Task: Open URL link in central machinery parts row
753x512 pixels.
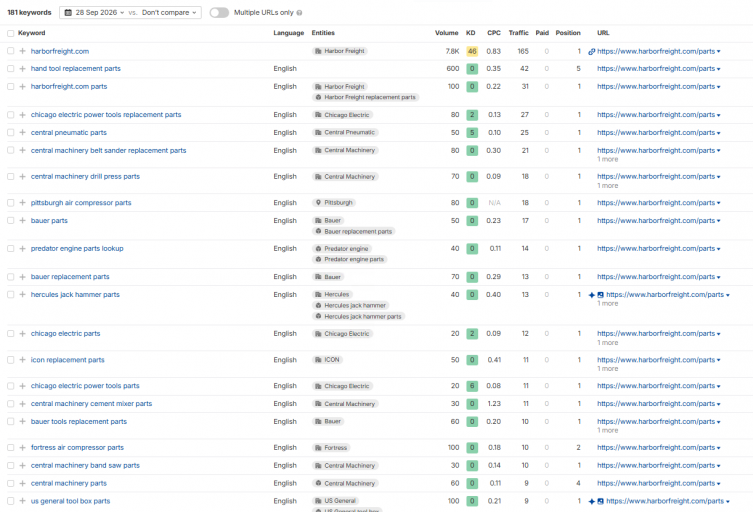Action: click(x=656, y=483)
